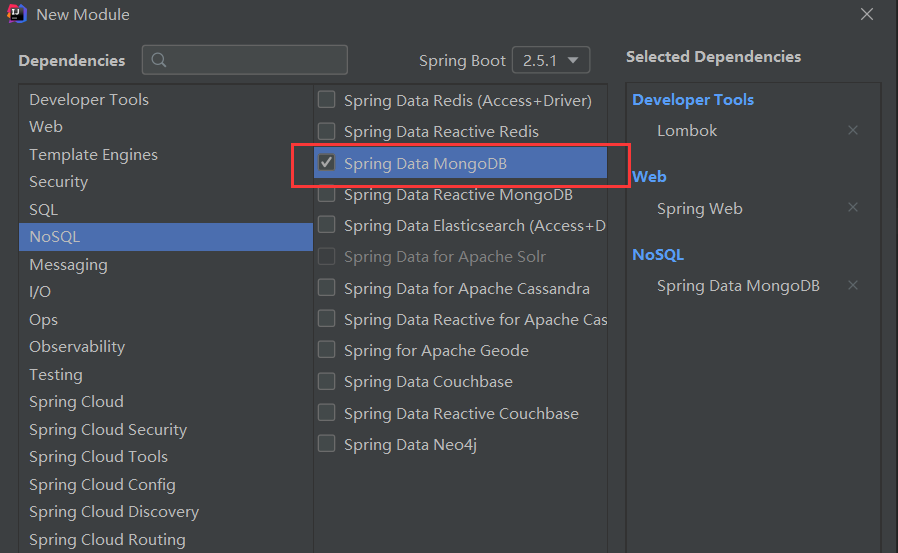Open the Ops category
Image resolution: width=898 pixels, height=553 pixels.
click(166, 319)
